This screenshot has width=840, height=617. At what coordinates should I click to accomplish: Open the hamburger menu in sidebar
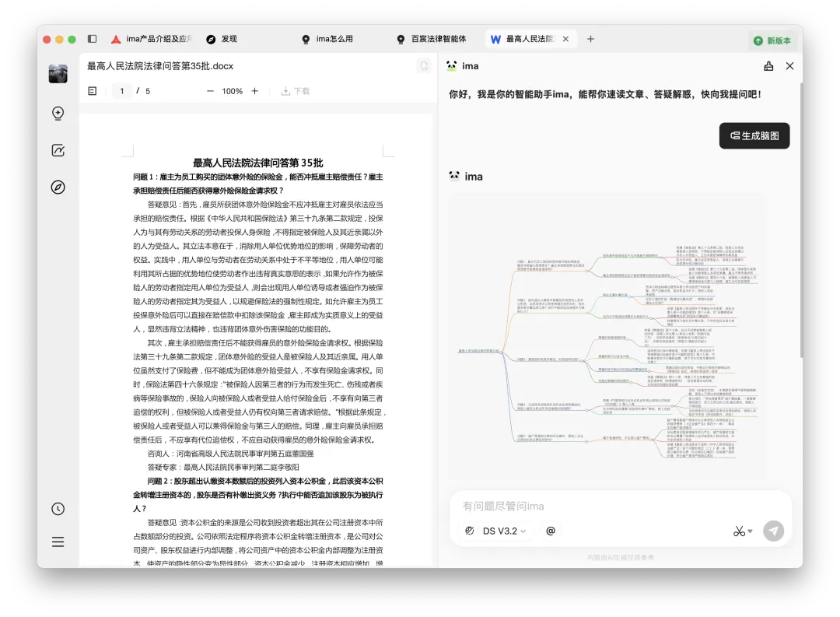pyautogui.click(x=58, y=542)
